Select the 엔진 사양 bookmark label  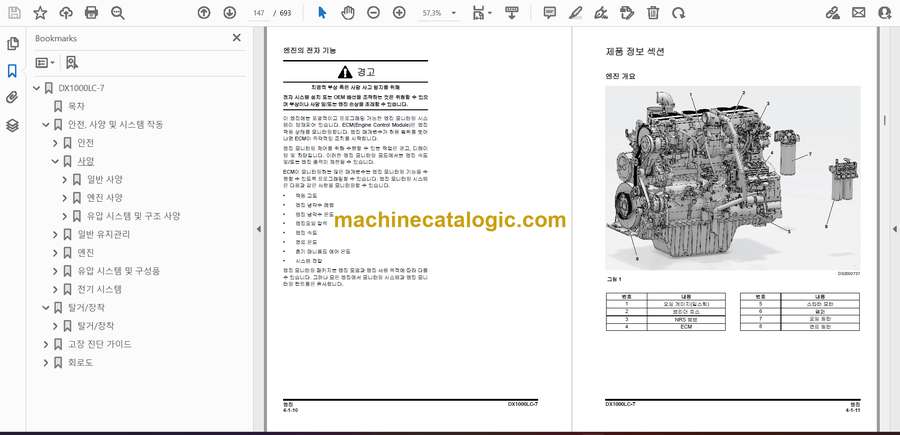104,198
